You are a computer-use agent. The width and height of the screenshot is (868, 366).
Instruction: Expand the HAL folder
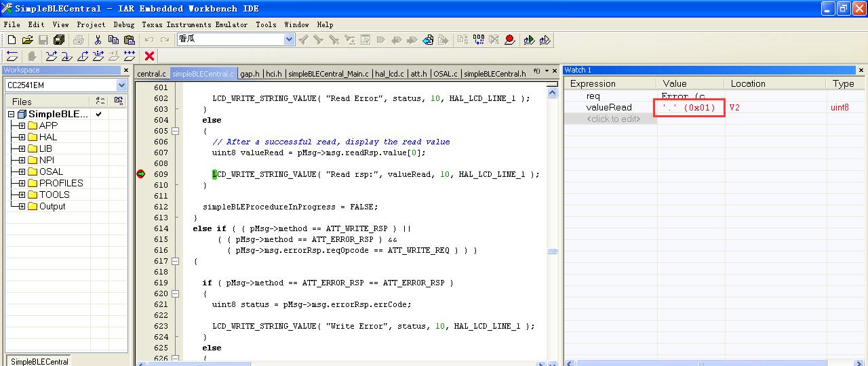tap(22, 137)
